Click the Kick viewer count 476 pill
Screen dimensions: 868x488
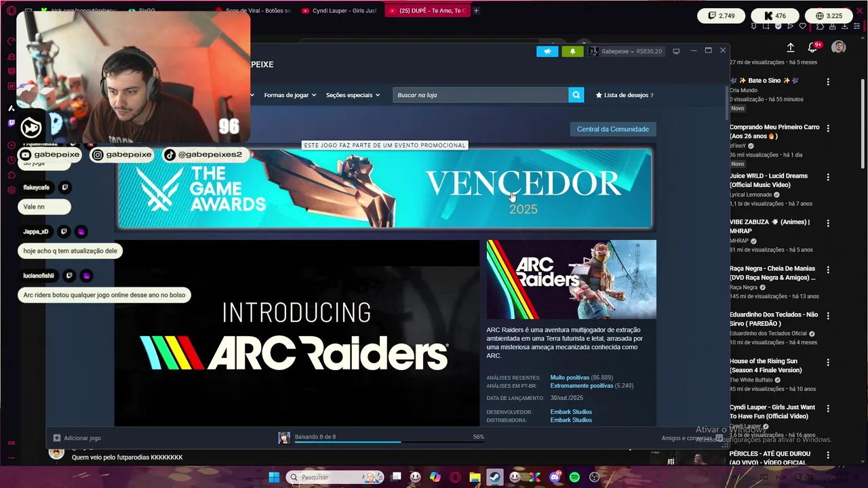coord(774,16)
